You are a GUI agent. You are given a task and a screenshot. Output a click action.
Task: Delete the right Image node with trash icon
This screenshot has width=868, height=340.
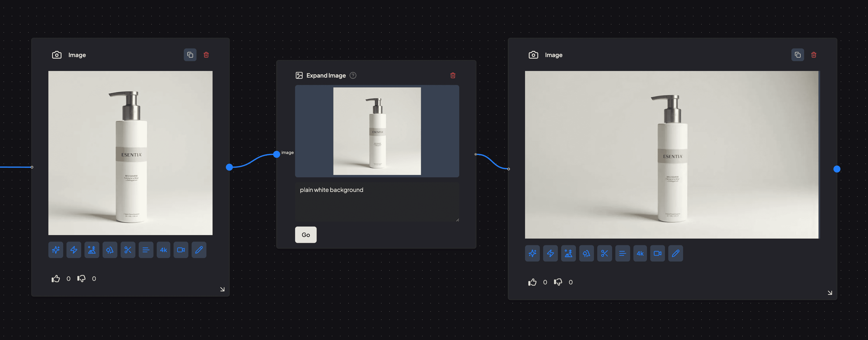tap(814, 55)
